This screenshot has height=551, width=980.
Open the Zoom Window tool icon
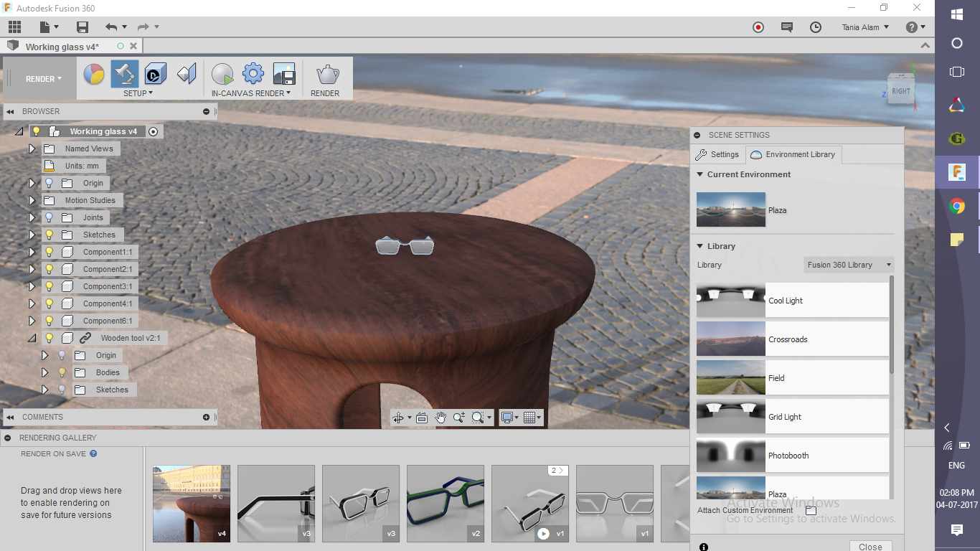478,417
